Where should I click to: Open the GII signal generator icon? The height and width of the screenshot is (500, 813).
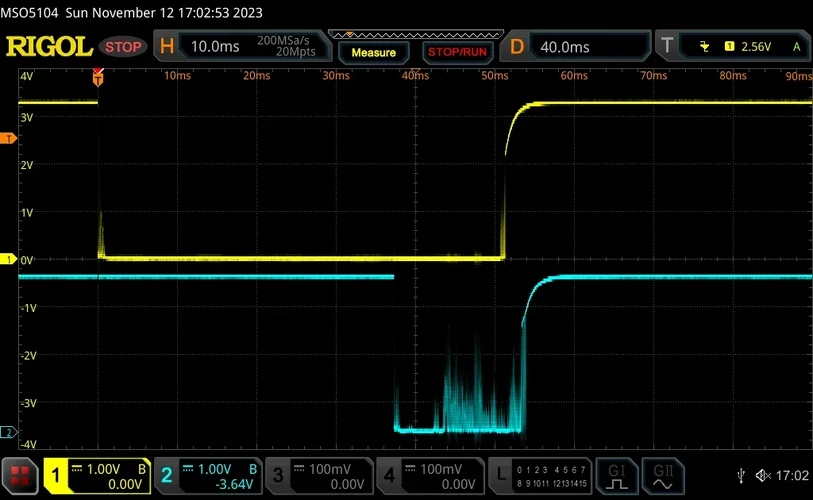pyautogui.click(x=663, y=474)
